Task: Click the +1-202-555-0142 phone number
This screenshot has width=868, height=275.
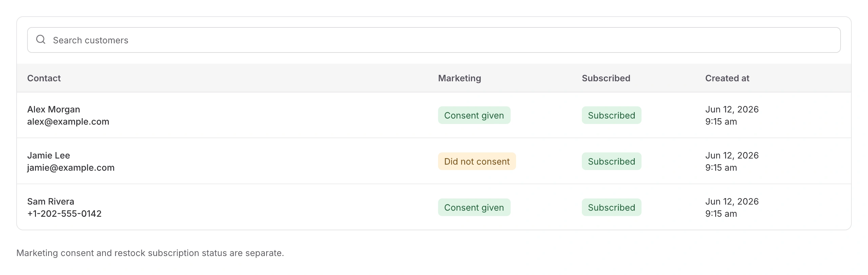Action: click(x=64, y=214)
